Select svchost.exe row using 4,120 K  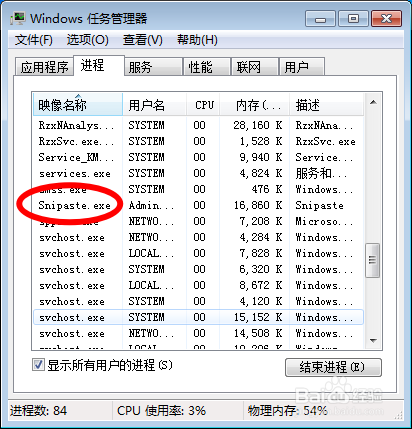point(198,301)
